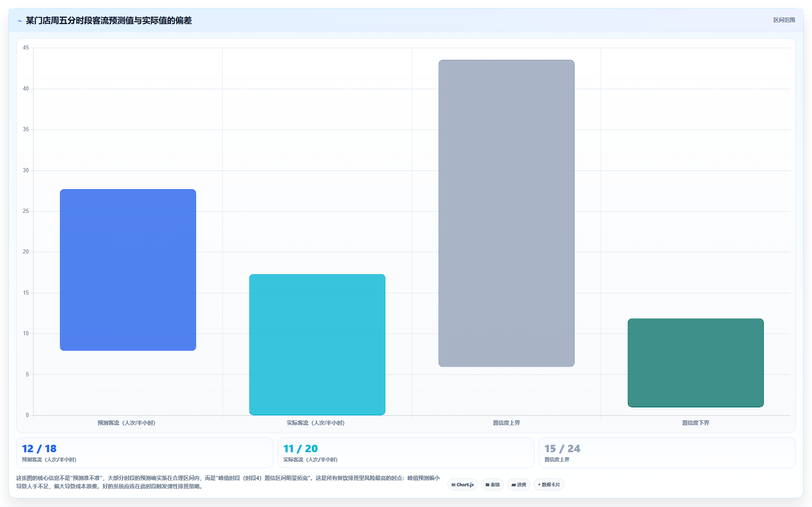This screenshot has width=812, height=507.
Task: Click the y-axis value 30
Action: click(26, 171)
